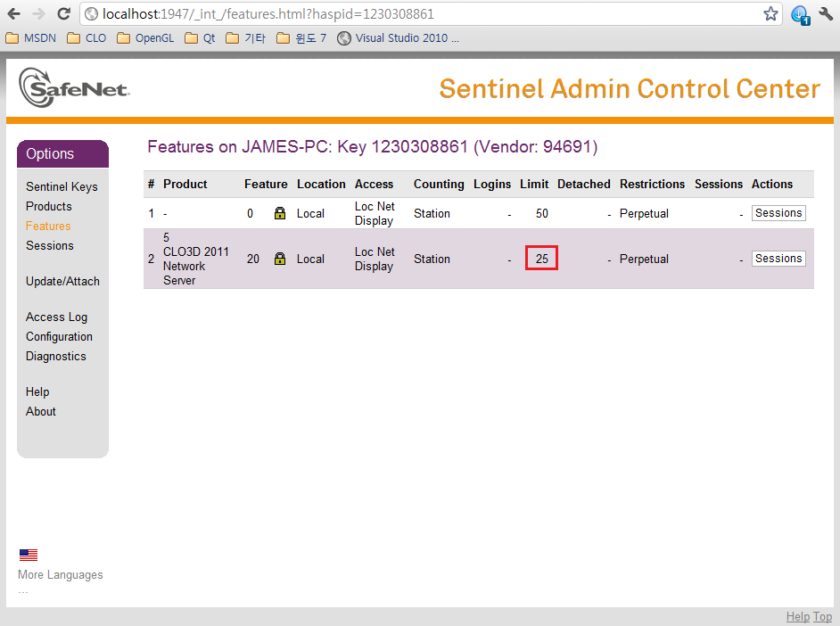Screen dimensions: 840x626
Task: Click the Access column header
Action: click(x=374, y=185)
